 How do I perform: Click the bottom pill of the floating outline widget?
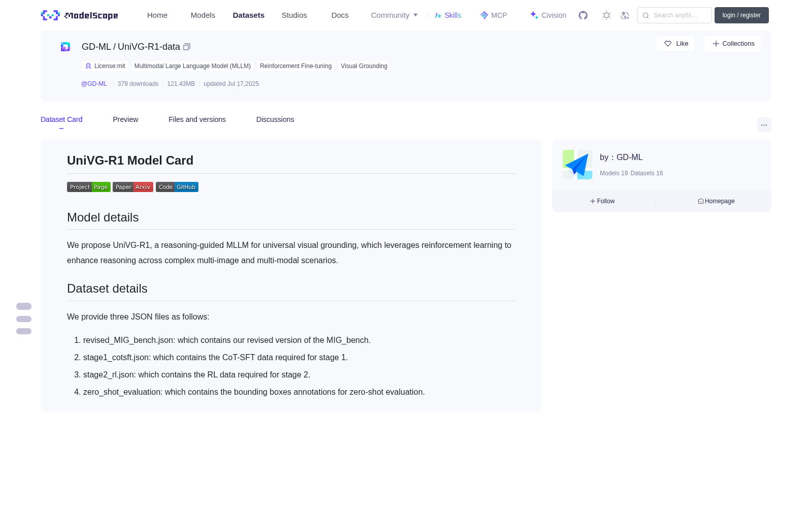click(x=24, y=331)
